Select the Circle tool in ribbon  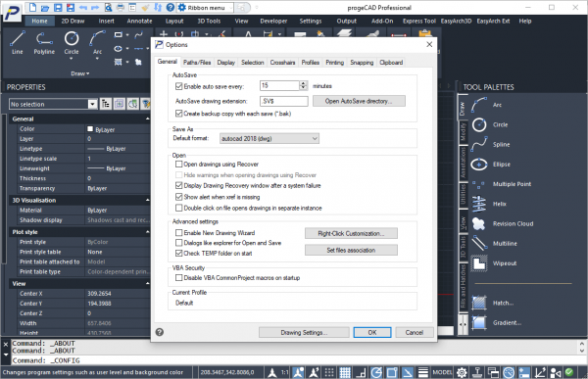pyautogui.click(x=72, y=43)
